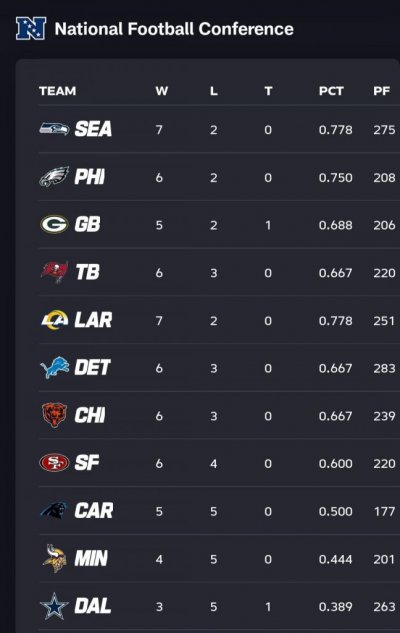The width and height of the screenshot is (400, 633).
Task: Select the Los Angeles Rams logo
Action: 55,319
